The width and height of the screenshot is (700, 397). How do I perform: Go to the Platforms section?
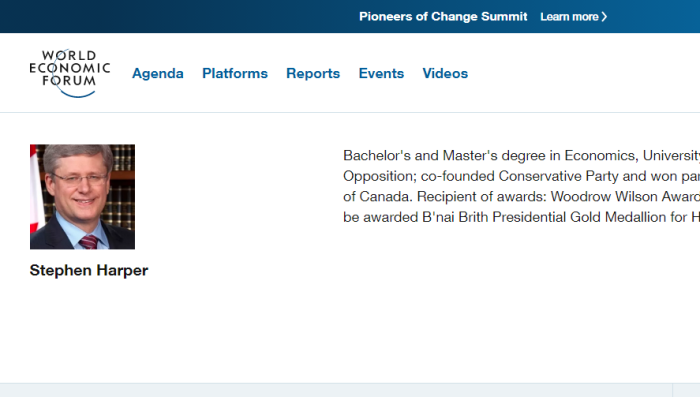tap(235, 73)
